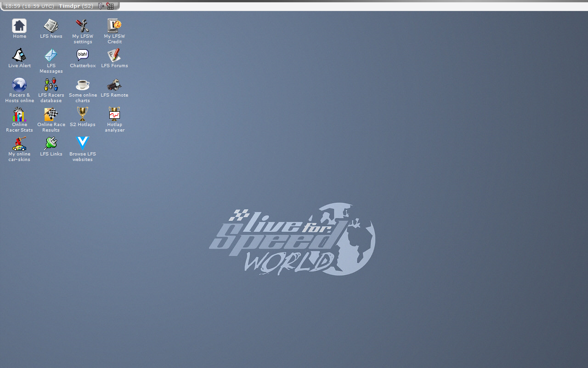This screenshot has width=588, height=368.
Task: Click the 18:59 UTC clock in top bar
Action: [x=29, y=6]
